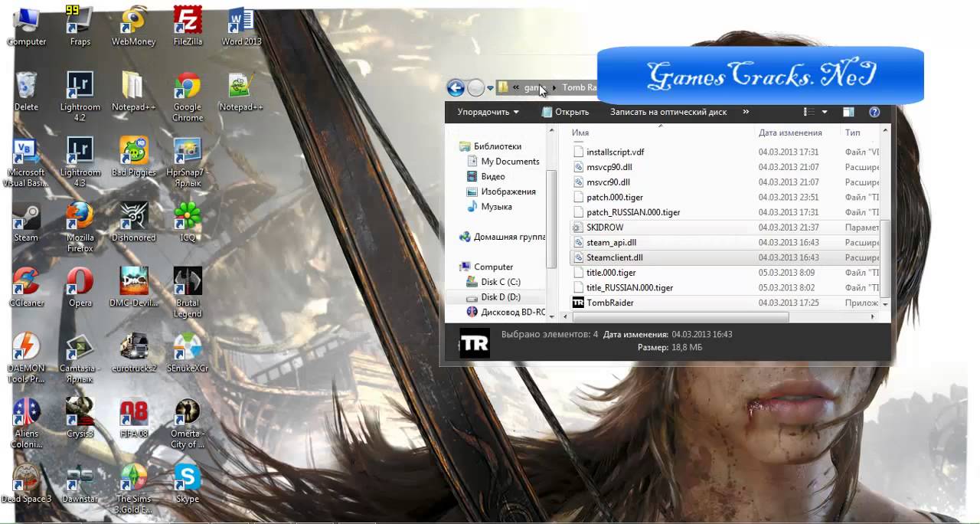Open the HprSnap7 shortcut
This screenshot has height=524, width=980.
[188, 162]
